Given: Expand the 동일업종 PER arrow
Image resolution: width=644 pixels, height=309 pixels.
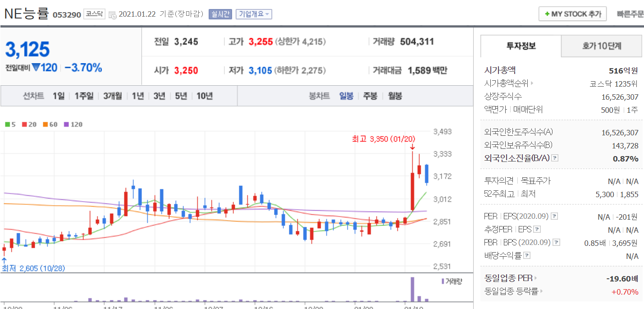Looking at the screenshot, I should tap(535, 278).
